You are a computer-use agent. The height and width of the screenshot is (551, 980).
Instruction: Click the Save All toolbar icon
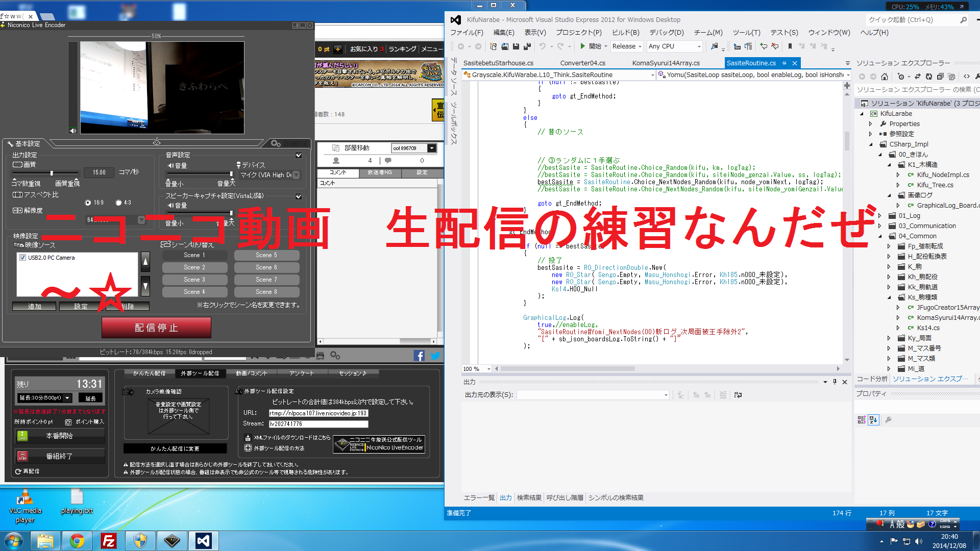tap(527, 46)
